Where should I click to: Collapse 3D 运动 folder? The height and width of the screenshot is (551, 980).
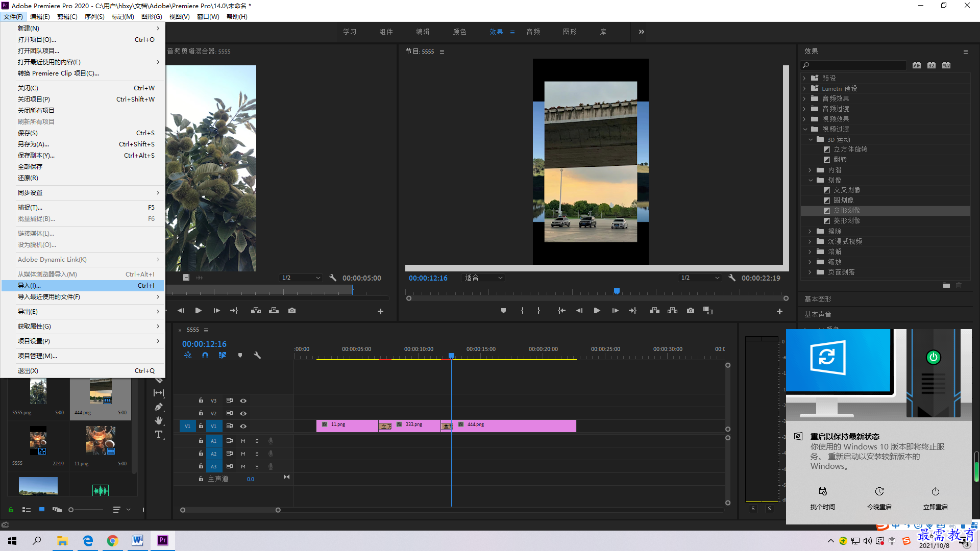pos(811,139)
